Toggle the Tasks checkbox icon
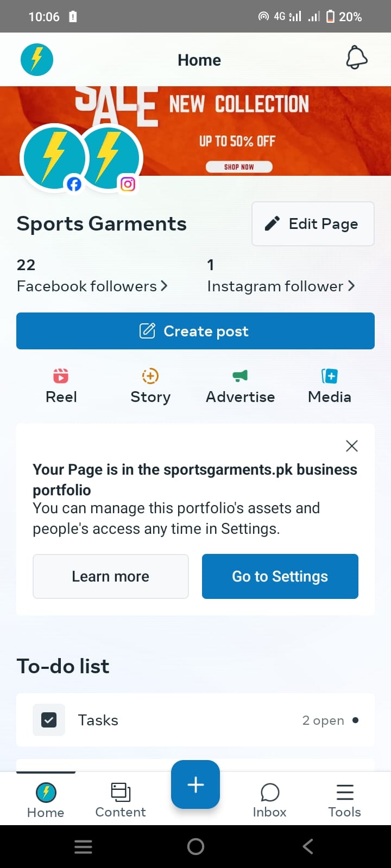The width and height of the screenshot is (391, 868). pyautogui.click(x=49, y=720)
